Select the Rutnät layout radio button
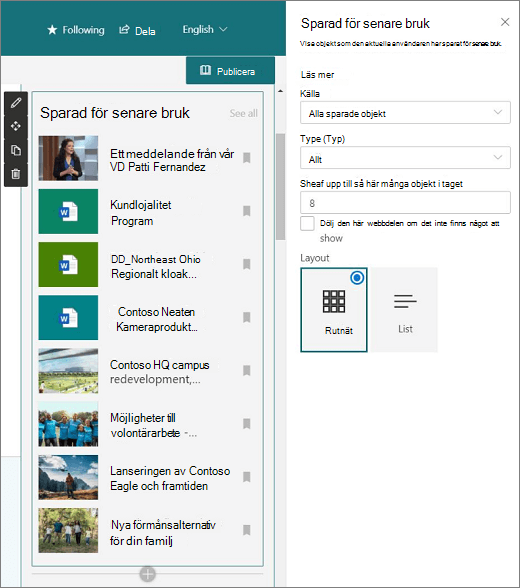Screen dimensions: 520x588 pyautogui.click(x=357, y=278)
